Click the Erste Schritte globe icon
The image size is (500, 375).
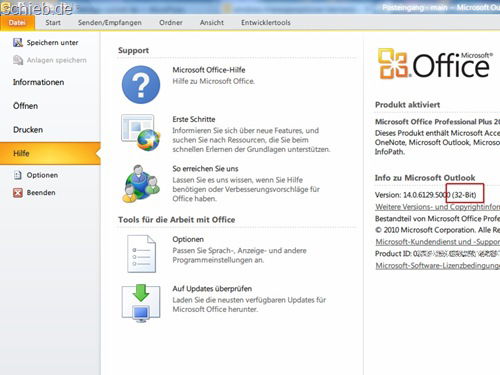click(x=141, y=133)
